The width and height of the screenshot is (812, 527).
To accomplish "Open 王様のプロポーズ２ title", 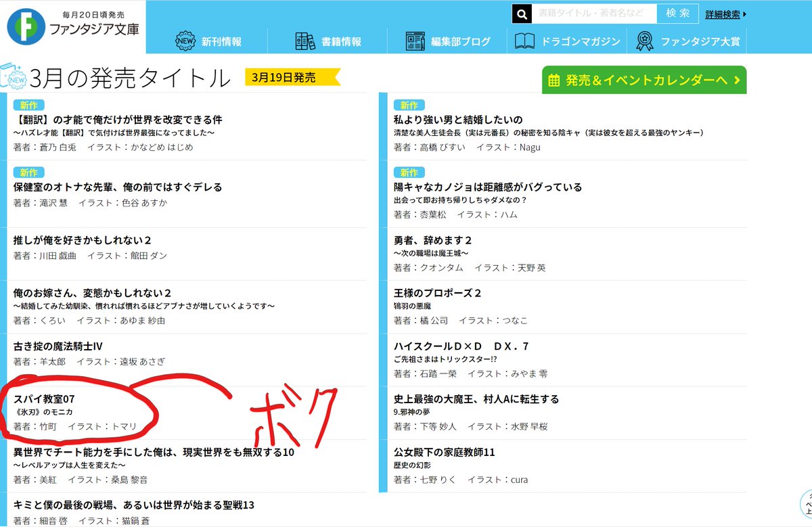I will [438, 293].
